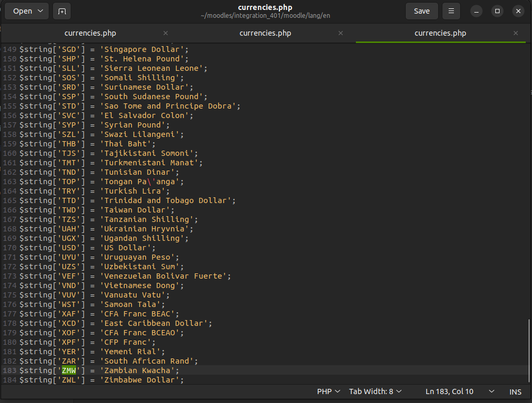Click the 'US Dollar' string
The image size is (532, 403).
[125, 248]
